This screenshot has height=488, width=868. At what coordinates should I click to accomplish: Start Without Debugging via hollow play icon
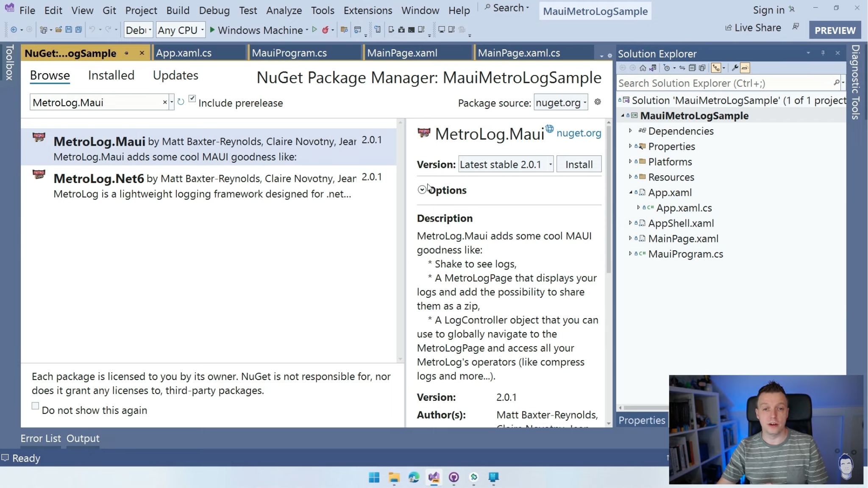coord(314,30)
